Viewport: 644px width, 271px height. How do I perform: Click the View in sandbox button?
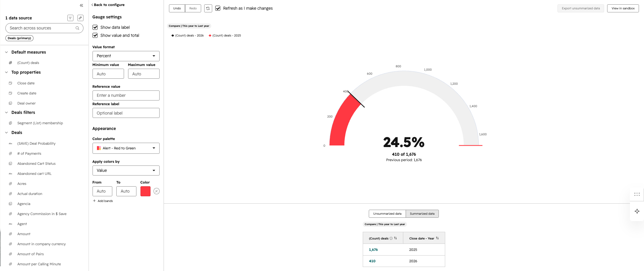click(623, 8)
